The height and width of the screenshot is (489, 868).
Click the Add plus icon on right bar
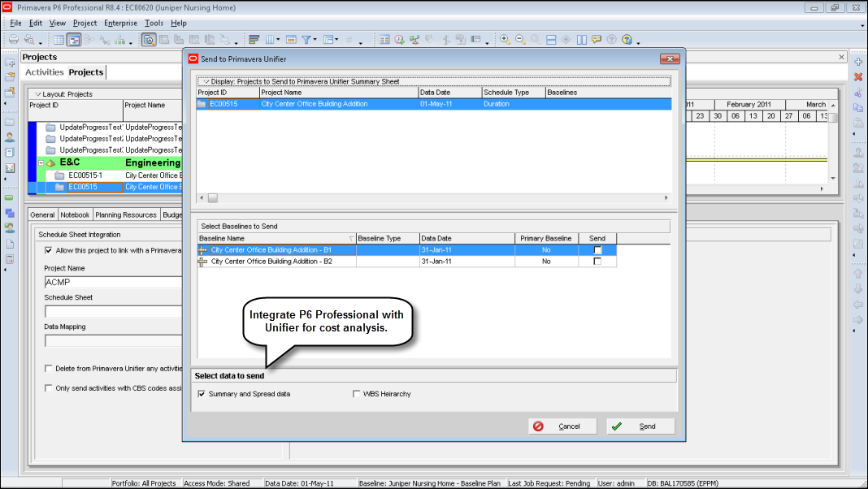point(858,62)
